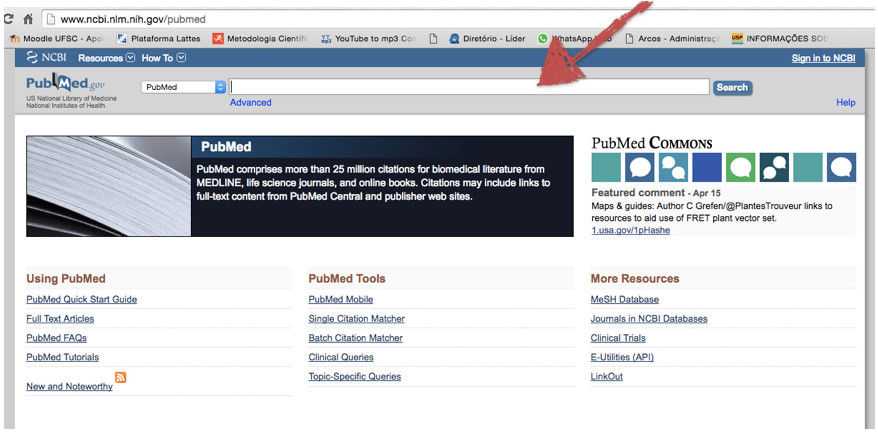878x436 pixels.
Task: Open the PubMed database selector dropdown
Action: 183,87
